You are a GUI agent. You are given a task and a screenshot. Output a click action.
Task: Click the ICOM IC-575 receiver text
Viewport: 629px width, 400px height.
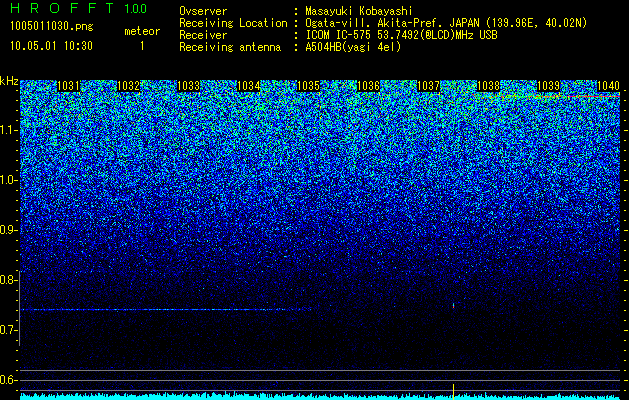point(401,35)
